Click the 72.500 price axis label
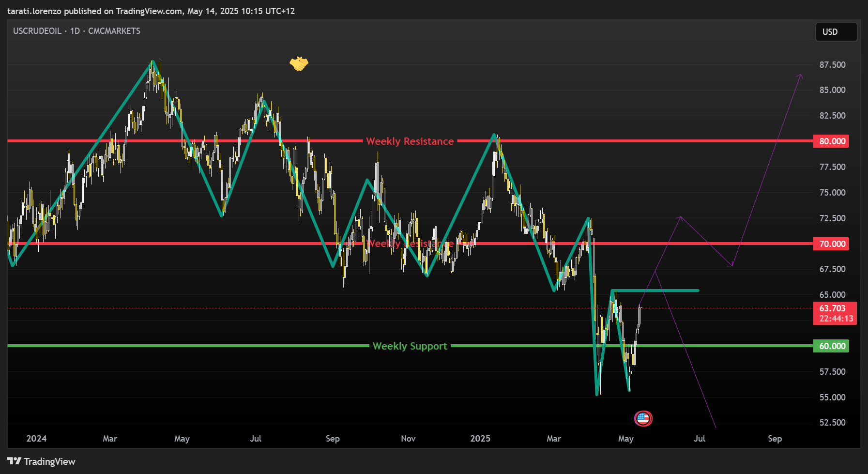Viewport: 868px width, 474px height. [x=832, y=218]
